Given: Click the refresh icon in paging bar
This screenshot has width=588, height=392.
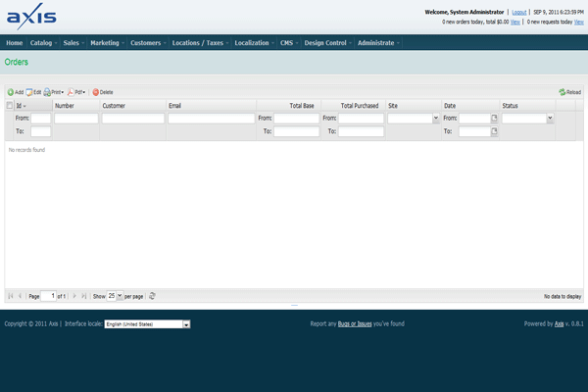Looking at the screenshot, I should 152,296.
